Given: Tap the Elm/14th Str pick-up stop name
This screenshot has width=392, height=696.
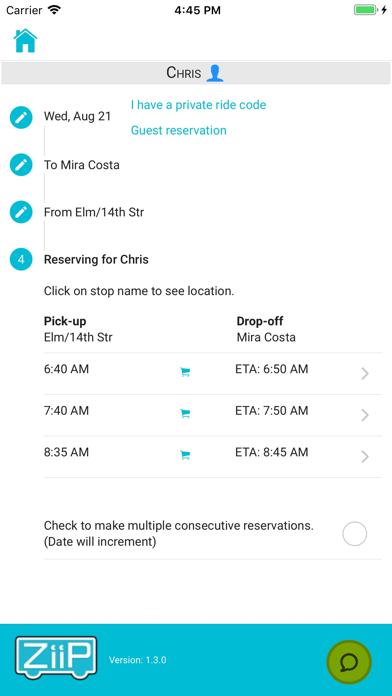Looking at the screenshot, I should pos(78,337).
